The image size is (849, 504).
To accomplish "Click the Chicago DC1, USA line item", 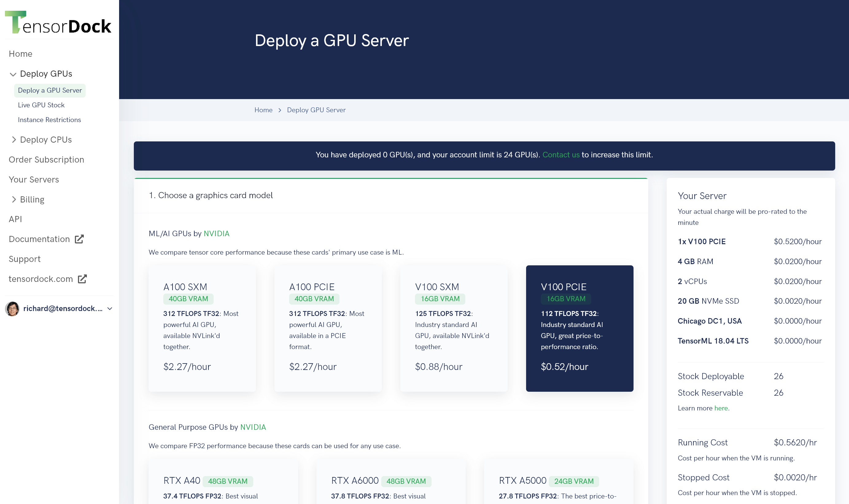I will click(750, 321).
